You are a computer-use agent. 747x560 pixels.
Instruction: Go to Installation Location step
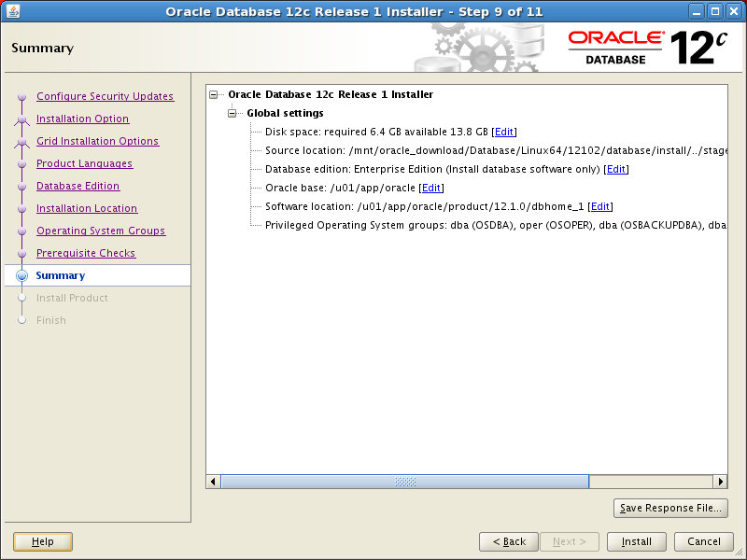(87, 208)
